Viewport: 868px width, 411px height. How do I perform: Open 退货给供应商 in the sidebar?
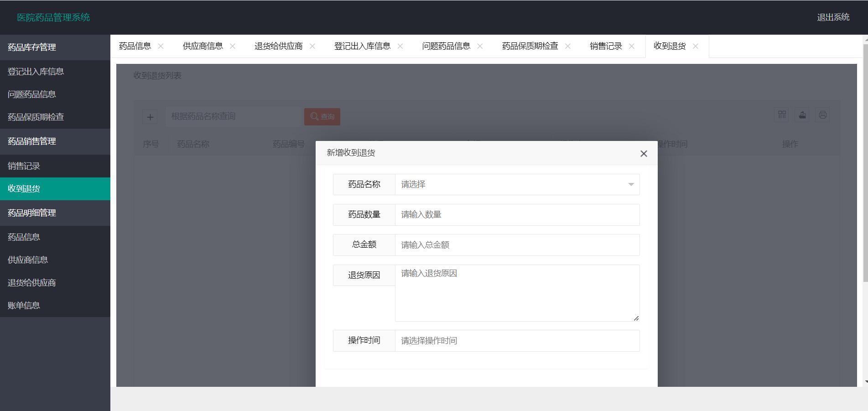(55, 283)
